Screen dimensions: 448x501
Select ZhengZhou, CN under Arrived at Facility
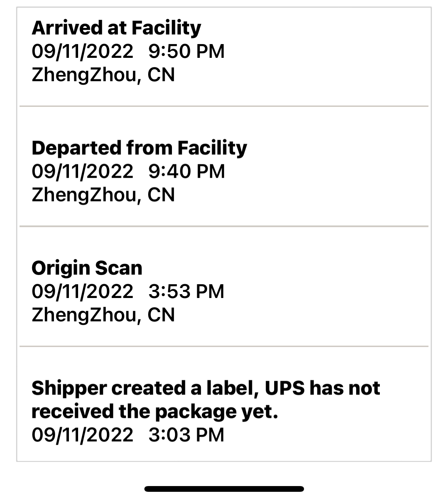103,75
